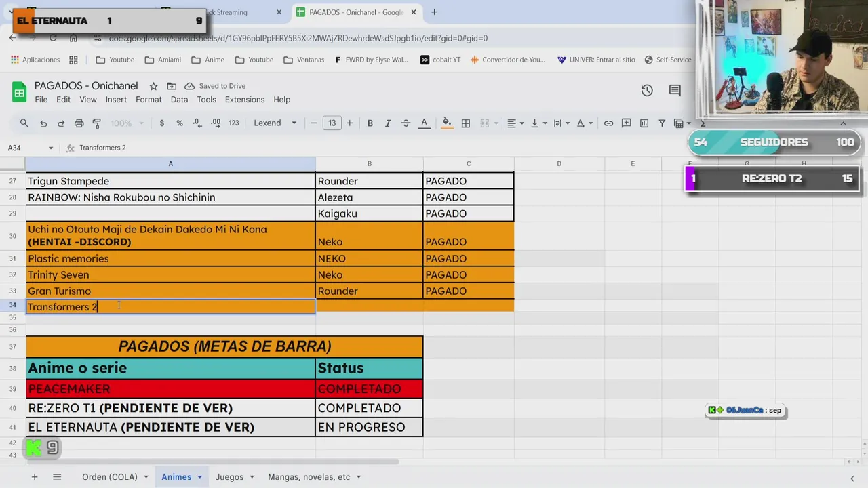This screenshot has height=488, width=868.
Task: Check the Saved to Drive status
Action: point(215,86)
